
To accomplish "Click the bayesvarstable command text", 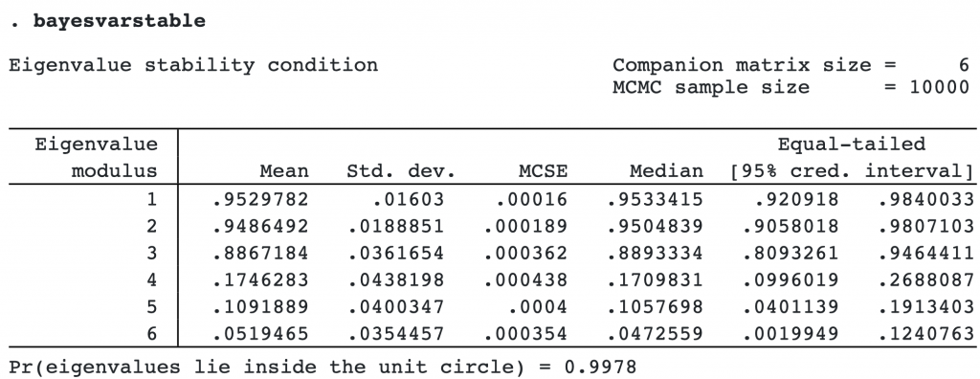I will click(119, 21).
